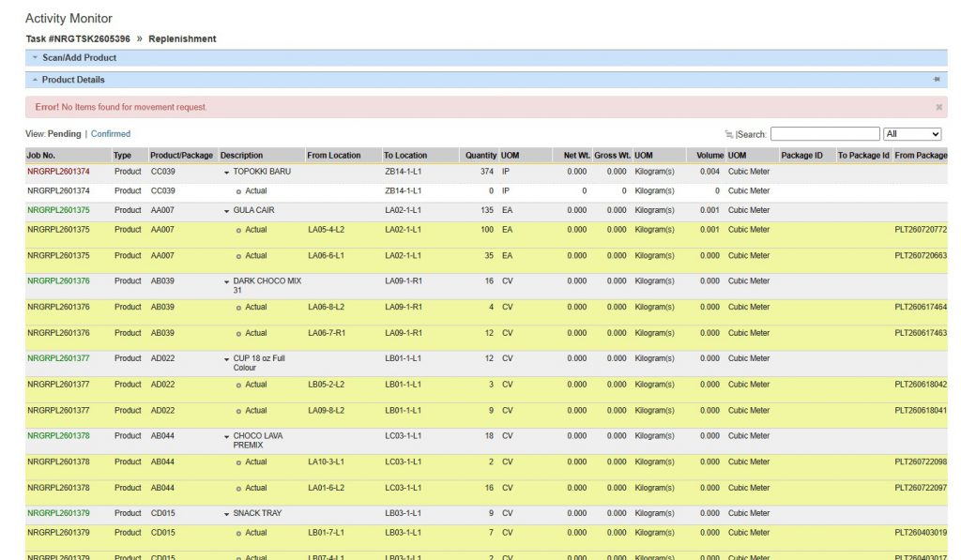Sort by To Package Id column header
The width and height of the screenshot is (961, 560).
[x=863, y=156]
